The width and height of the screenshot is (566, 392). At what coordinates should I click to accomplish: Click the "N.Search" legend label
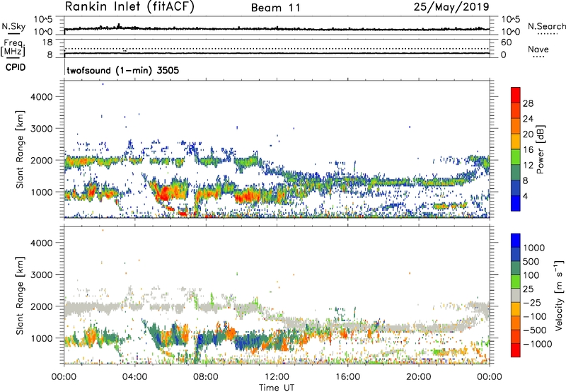point(547,26)
